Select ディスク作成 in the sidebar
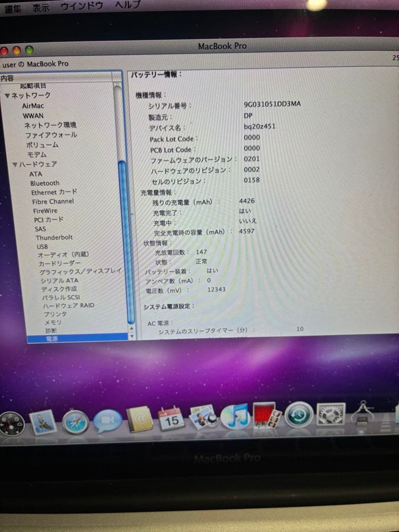Screen dimensions: 399x532 tap(59, 289)
